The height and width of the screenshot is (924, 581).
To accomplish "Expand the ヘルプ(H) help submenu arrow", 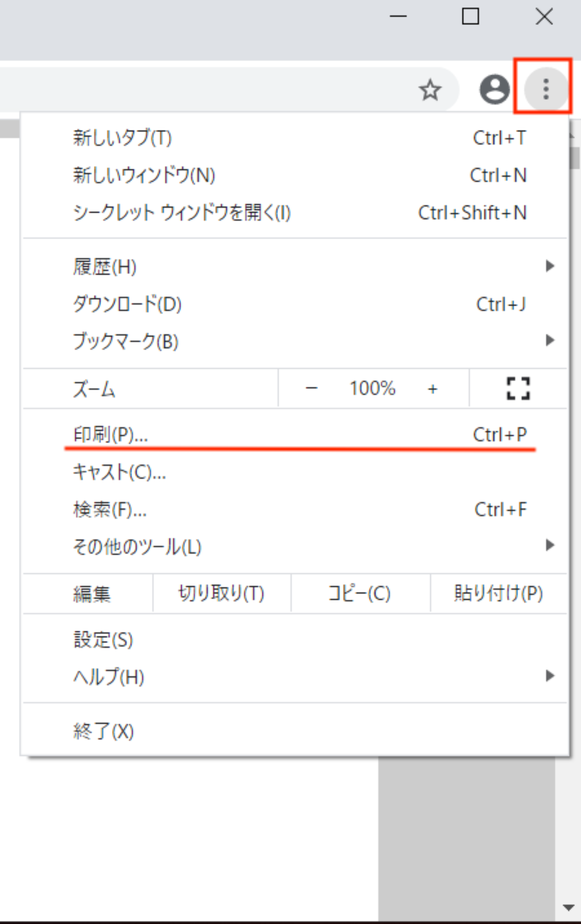I will (550, 676).
